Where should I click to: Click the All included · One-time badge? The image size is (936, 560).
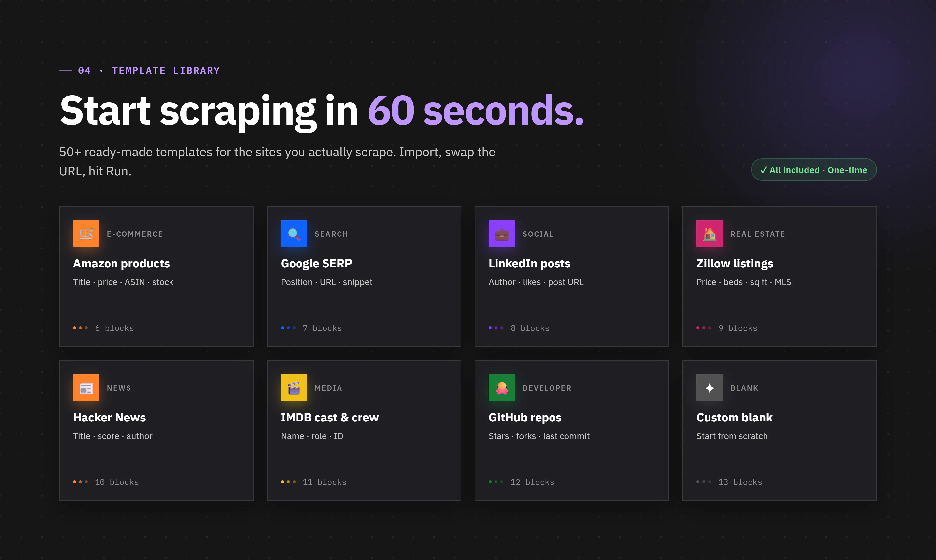[814, 170]
